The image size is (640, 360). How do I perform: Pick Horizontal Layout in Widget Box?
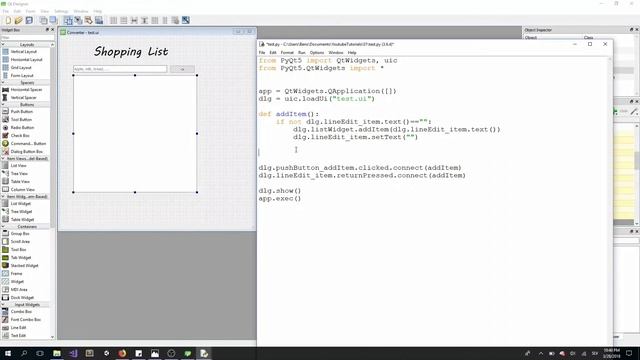tap(25, 60)
